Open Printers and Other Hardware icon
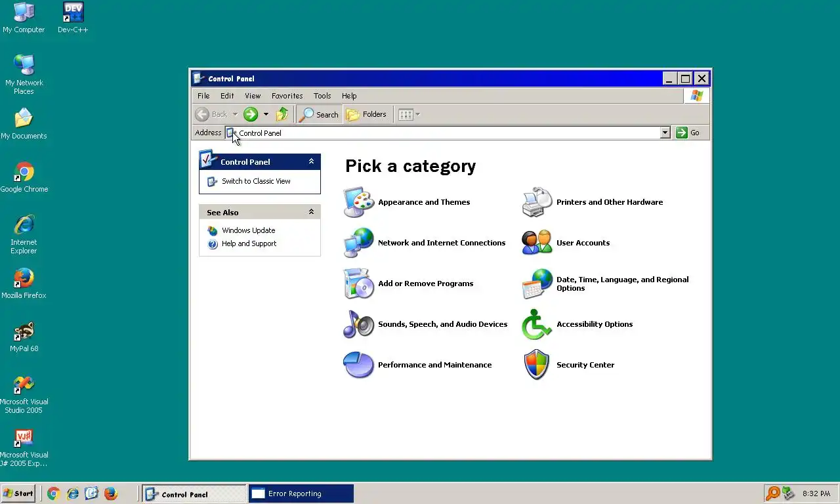Screen dimensions: 840x504 [x=537, y=202]
